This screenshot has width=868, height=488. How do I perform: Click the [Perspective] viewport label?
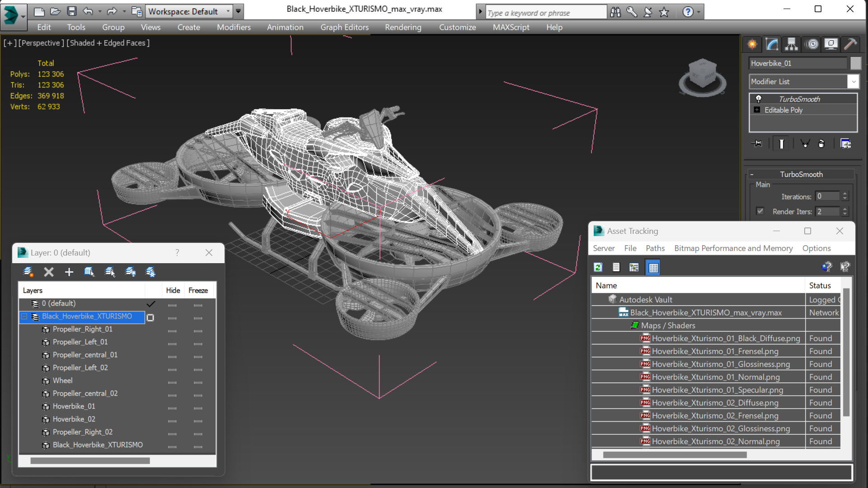pos(41,43)
